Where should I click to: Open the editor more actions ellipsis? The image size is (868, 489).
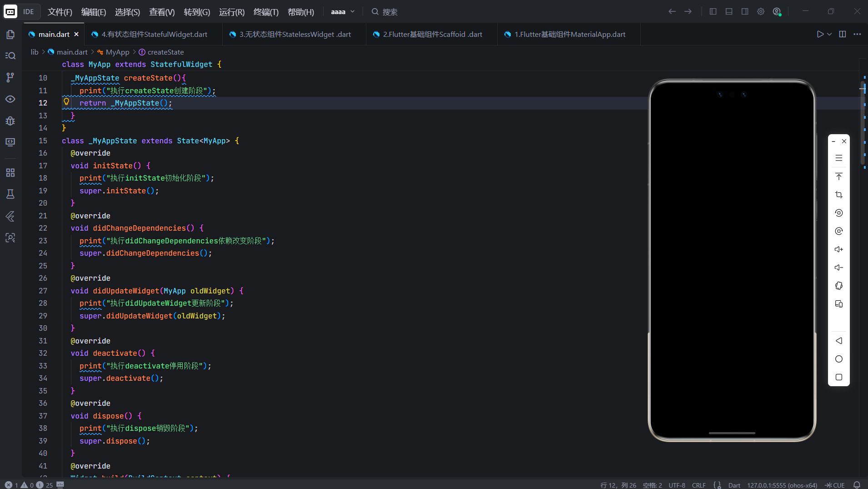[x=858, y=34]
